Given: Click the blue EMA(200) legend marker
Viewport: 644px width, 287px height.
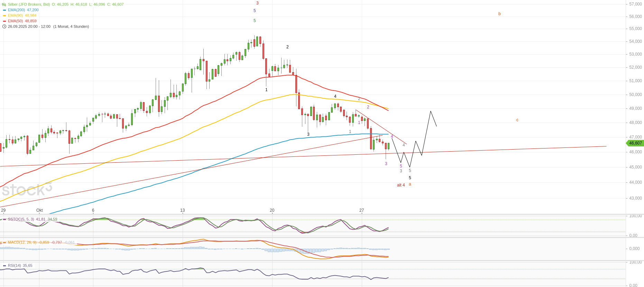Looking at the screenshot, I should pyautogui.click(x=4, y=10).
